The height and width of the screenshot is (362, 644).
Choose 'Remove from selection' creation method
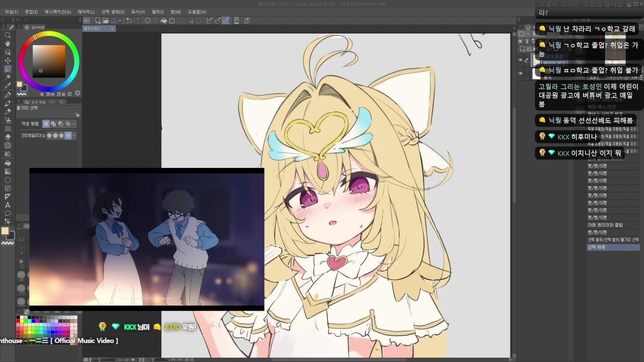60,124
